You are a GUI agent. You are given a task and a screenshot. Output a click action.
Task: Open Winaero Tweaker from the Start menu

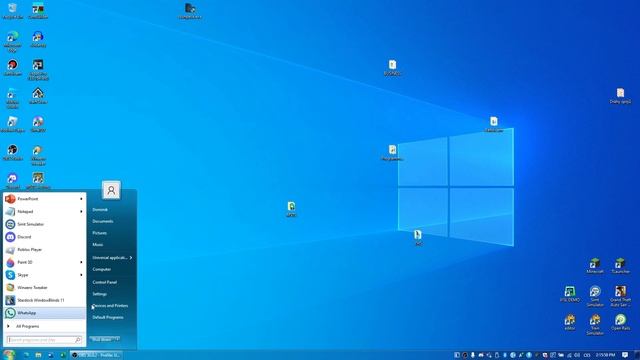pos(44,287)
